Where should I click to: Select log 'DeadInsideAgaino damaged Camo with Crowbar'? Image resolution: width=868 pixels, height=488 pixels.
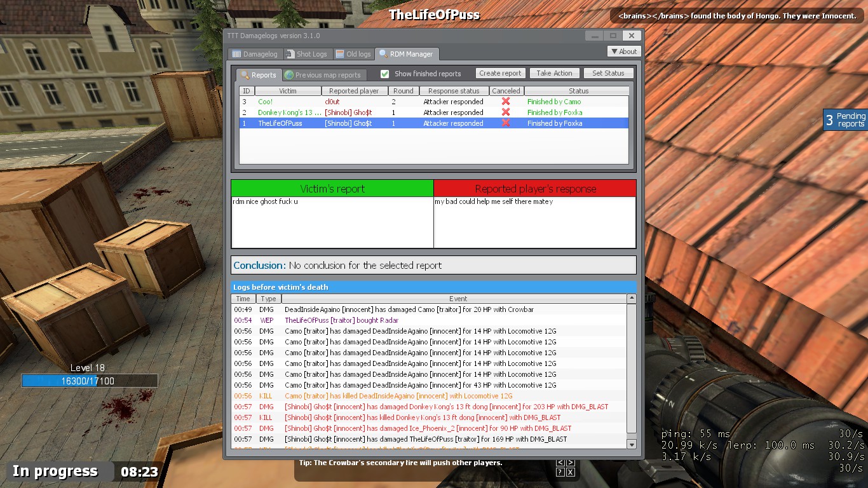click(x=429, y=309)
